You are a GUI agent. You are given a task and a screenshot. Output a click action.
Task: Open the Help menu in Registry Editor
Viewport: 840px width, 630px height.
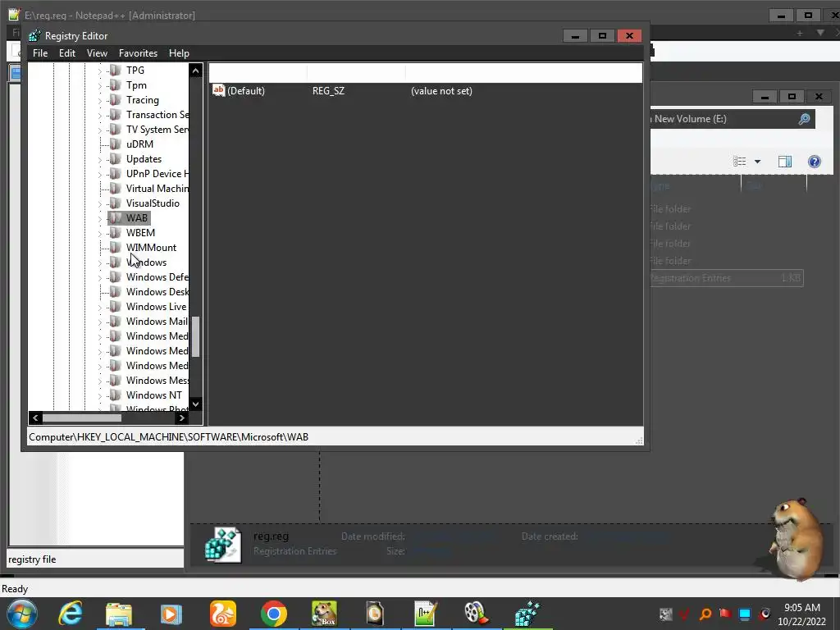(179, 53)
